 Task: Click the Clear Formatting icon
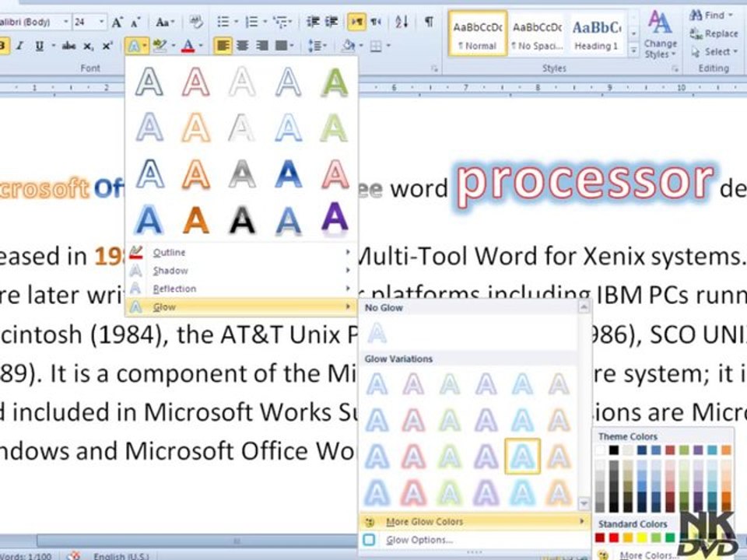tap(196, 22)
